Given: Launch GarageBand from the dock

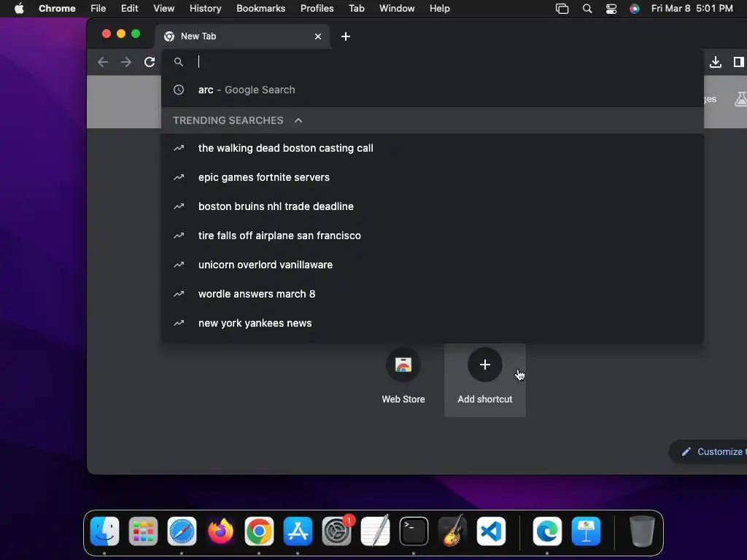Looking at the screenshot, I should point(452,531).
